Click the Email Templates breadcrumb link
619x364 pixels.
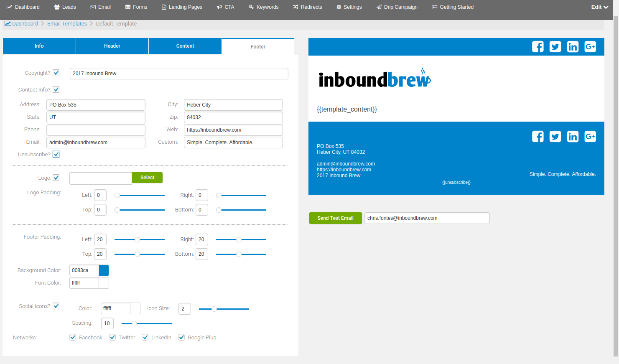click(67, 24)
